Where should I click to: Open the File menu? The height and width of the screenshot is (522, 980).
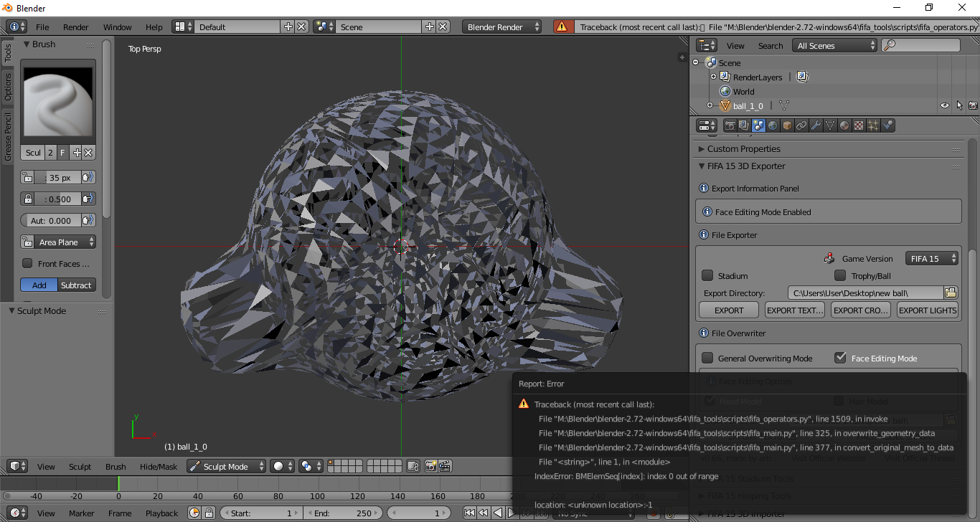coord(42,27)
